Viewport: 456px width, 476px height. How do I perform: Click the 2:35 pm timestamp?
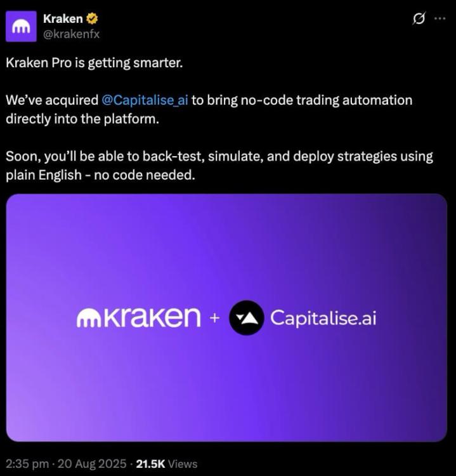(27, 463)
